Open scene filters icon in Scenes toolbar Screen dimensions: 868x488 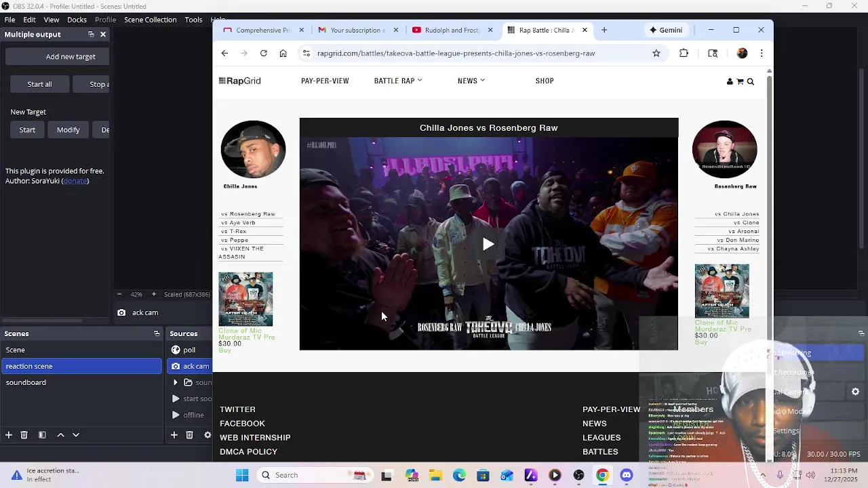42,434
